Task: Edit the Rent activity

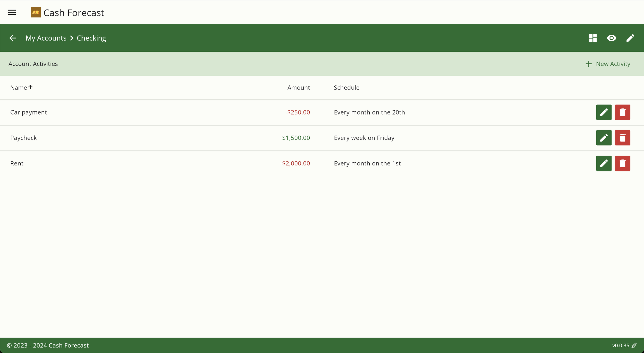Action: point(604,163)
